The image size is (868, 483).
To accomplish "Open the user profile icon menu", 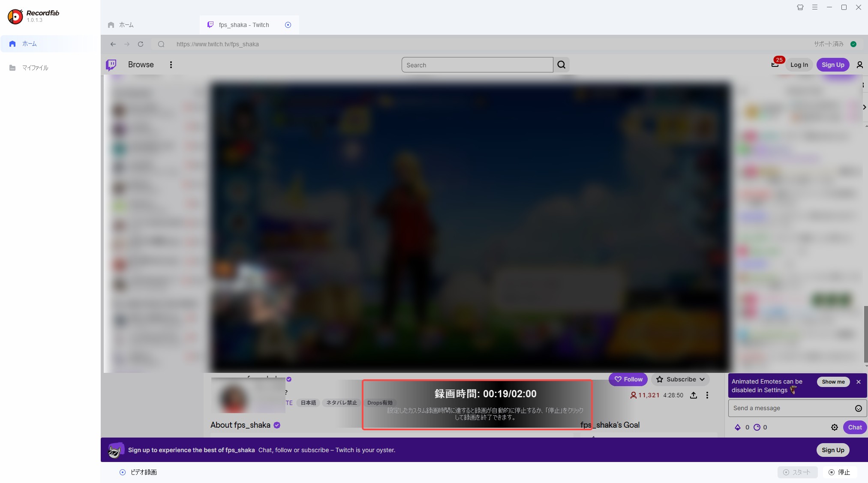I will pos(859,65).
